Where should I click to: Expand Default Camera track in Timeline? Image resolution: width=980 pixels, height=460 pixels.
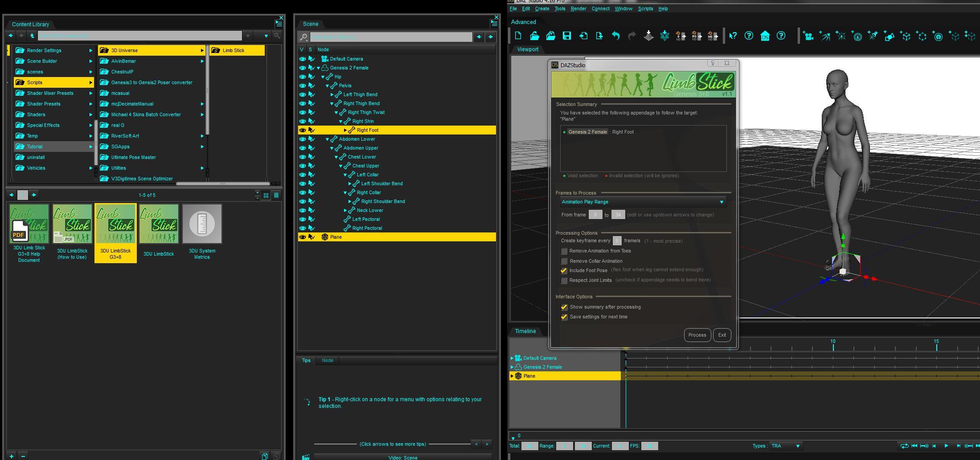click(x=512, y=358)
